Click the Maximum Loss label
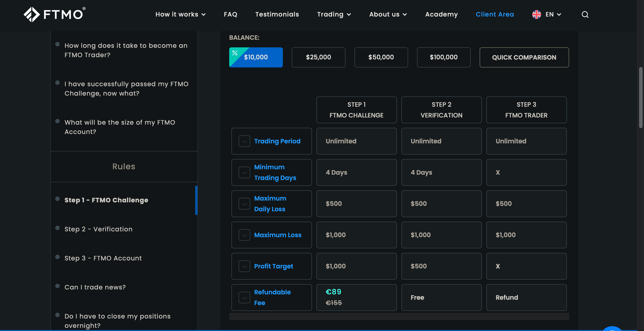The height and width of the screenshot is (331, 644). point(278,235)
